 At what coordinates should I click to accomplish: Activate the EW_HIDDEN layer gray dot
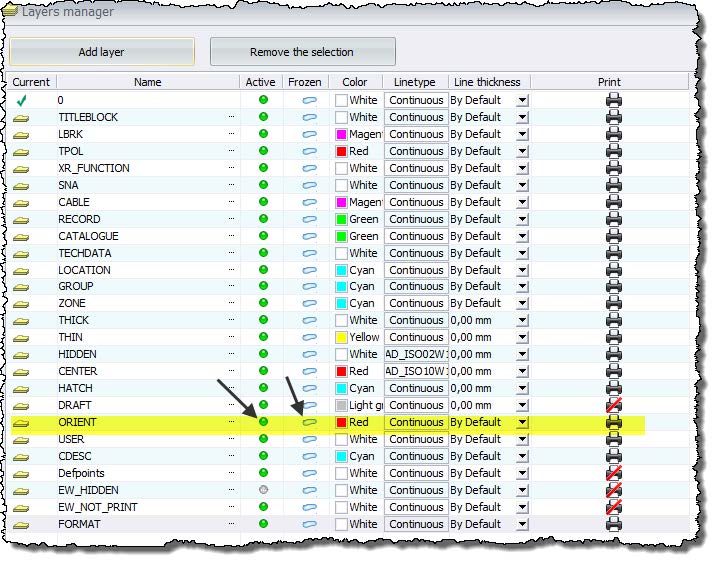pyautogui.click(x=263, y=489)
